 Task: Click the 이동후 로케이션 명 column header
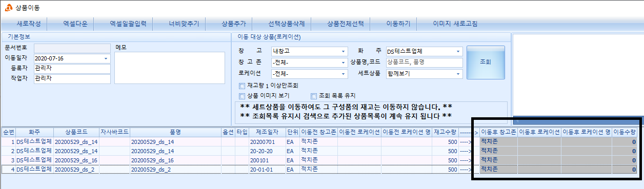click(587, 132)
